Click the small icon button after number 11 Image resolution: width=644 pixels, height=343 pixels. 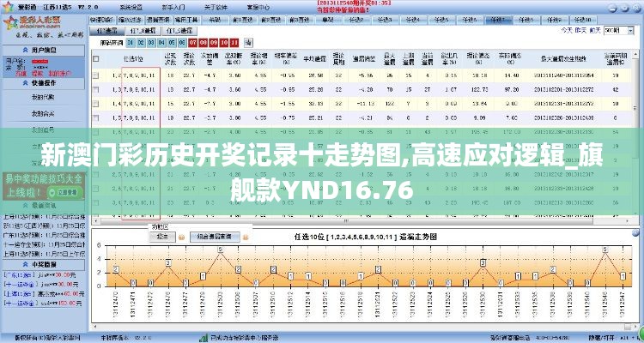coord(248,42)
